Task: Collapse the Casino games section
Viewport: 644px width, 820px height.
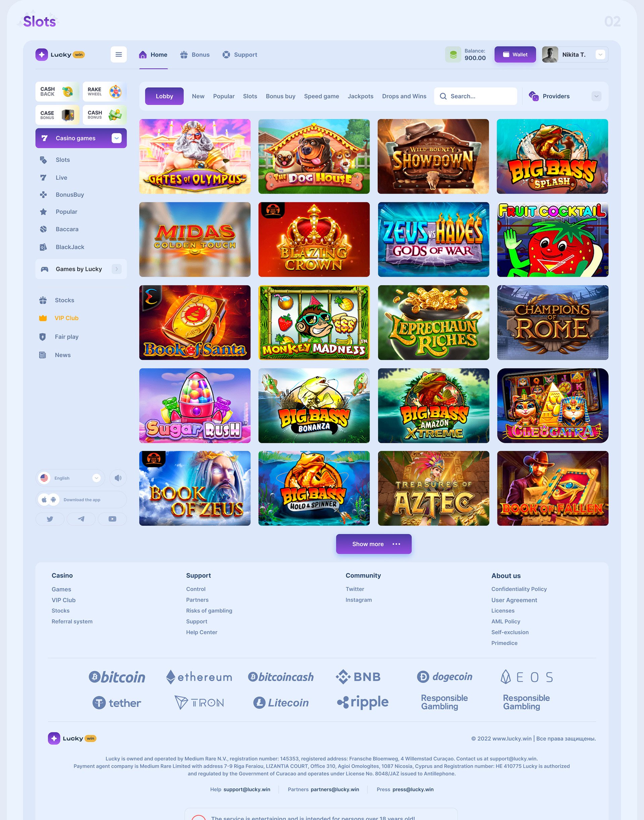Action: click(116, 138)
